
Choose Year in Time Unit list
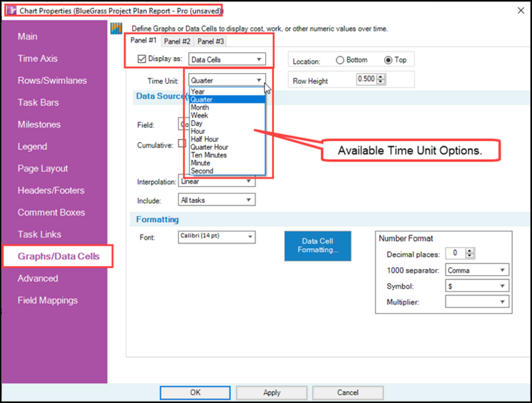[x=227, y=91]
